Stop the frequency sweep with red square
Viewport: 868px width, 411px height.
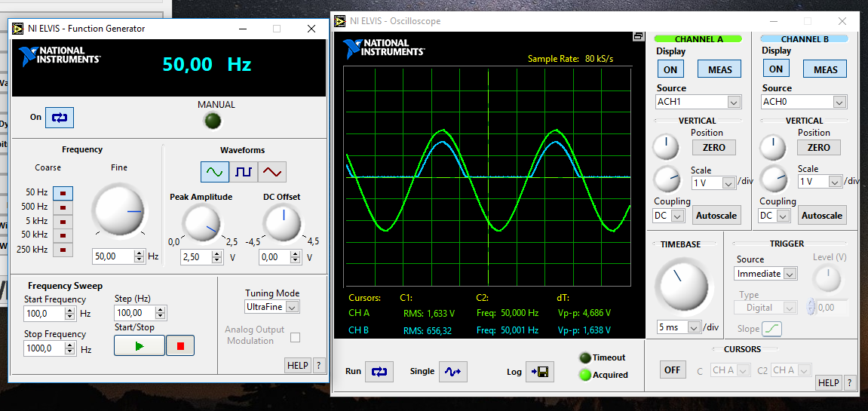(180, 345)
